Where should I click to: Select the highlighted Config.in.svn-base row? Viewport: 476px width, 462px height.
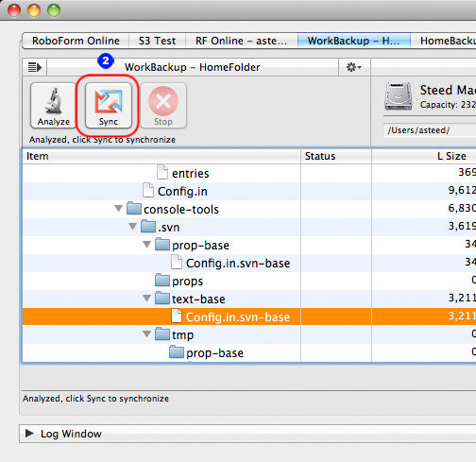point(249,317)
